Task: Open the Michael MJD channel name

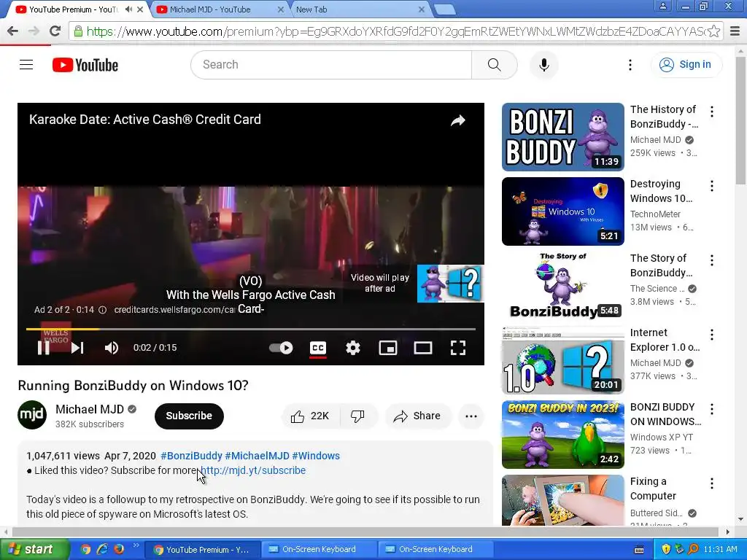Action: point(90,409)
